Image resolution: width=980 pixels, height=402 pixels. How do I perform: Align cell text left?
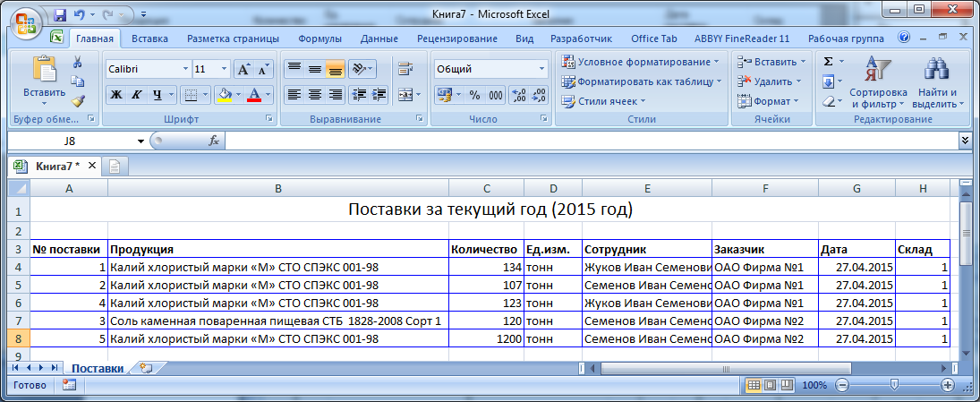(294, 95)
